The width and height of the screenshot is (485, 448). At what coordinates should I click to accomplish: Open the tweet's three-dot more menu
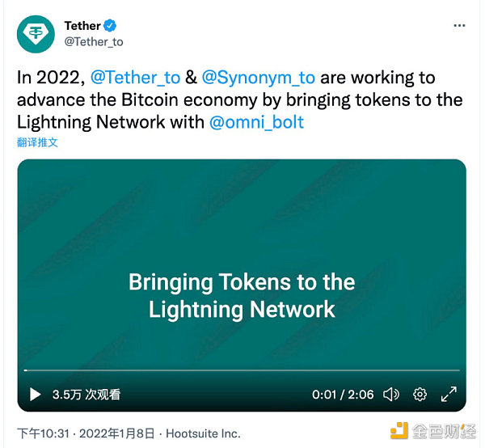[x=459, y=26]
